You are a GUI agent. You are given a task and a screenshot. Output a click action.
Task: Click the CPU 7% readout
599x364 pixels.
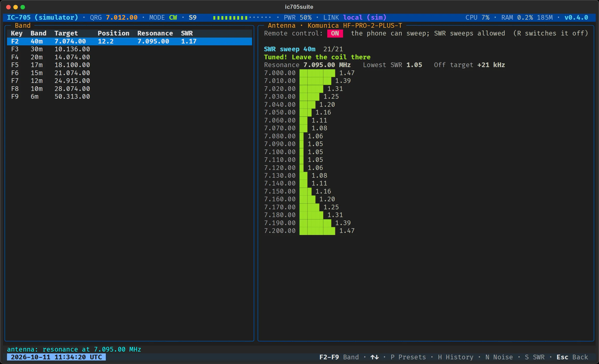click(477, 18)
